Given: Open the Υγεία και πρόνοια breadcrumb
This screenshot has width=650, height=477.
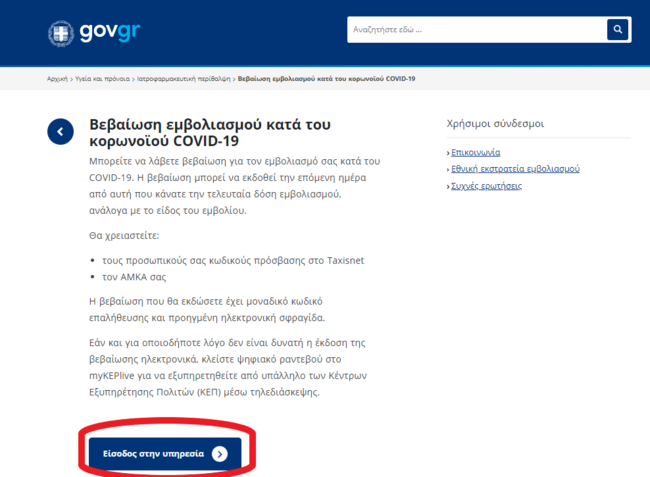Looking at the screenshot, I should (x=102, y=79).
